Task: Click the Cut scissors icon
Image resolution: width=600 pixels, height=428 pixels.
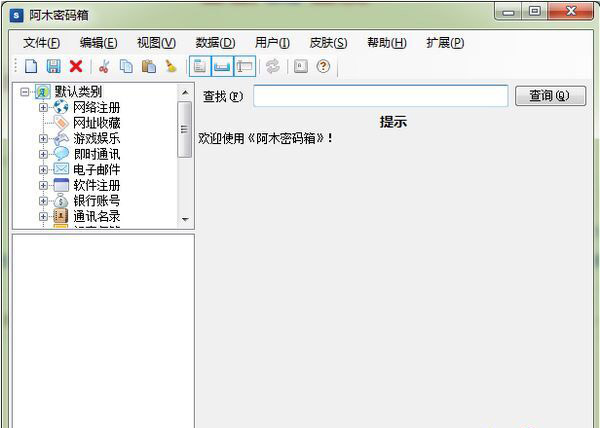Action: (103, 66)
